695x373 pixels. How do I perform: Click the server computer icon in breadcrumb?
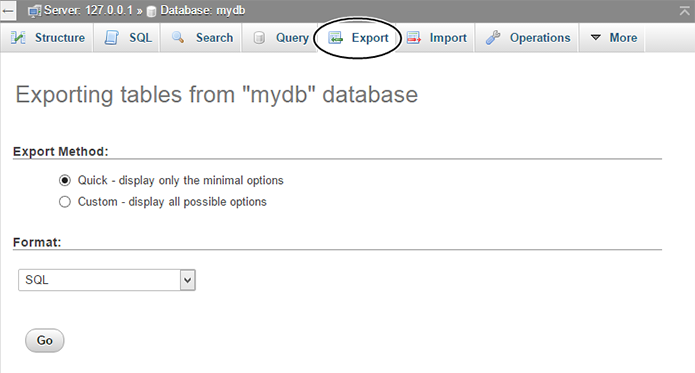coord(34,12)
